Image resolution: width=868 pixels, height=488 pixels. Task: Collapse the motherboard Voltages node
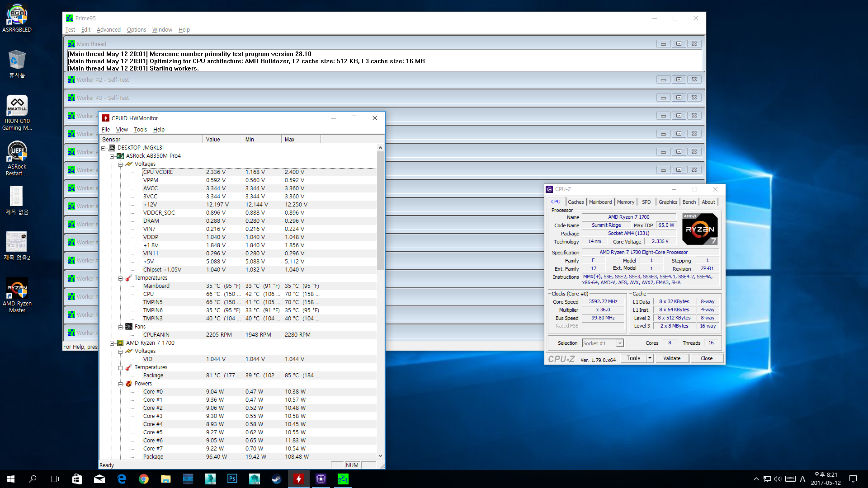pyautogui.click(x=121, y=164)
